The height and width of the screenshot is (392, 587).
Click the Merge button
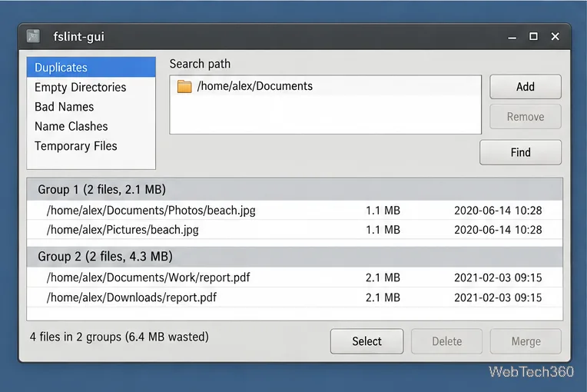click(526, 341)
